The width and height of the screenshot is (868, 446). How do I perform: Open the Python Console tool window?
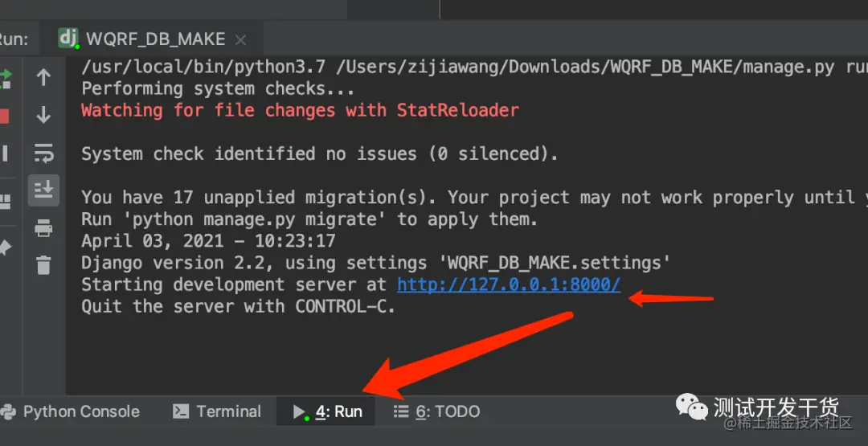coord(70,411)
